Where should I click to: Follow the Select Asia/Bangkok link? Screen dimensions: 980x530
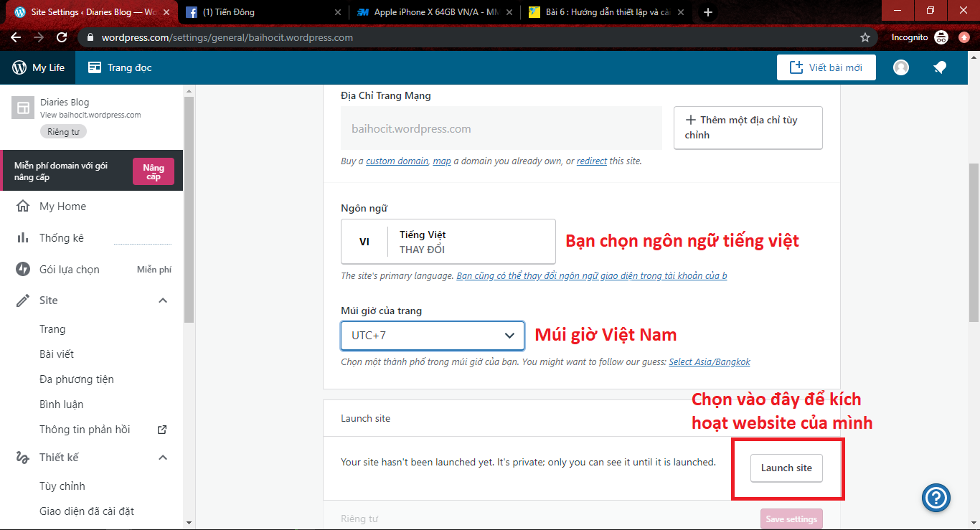[x=709, y=362]
